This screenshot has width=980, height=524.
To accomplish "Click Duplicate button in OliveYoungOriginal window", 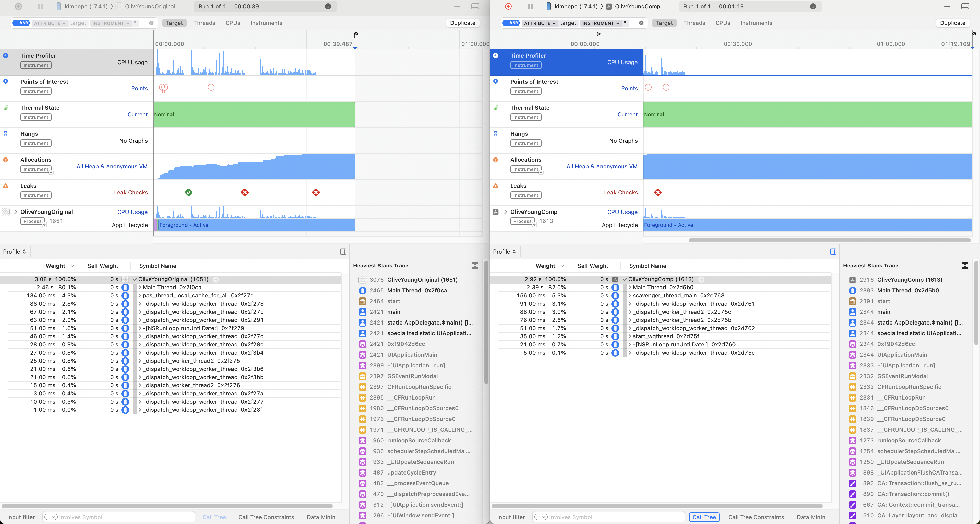I will [463, 23].
